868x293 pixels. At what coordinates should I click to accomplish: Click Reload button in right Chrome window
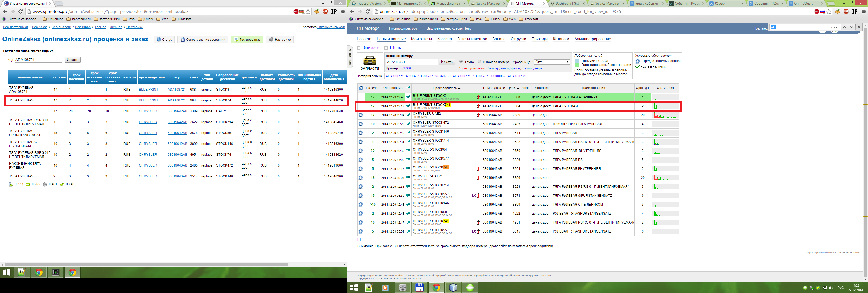pyautogui.click(x=368, y=11)
